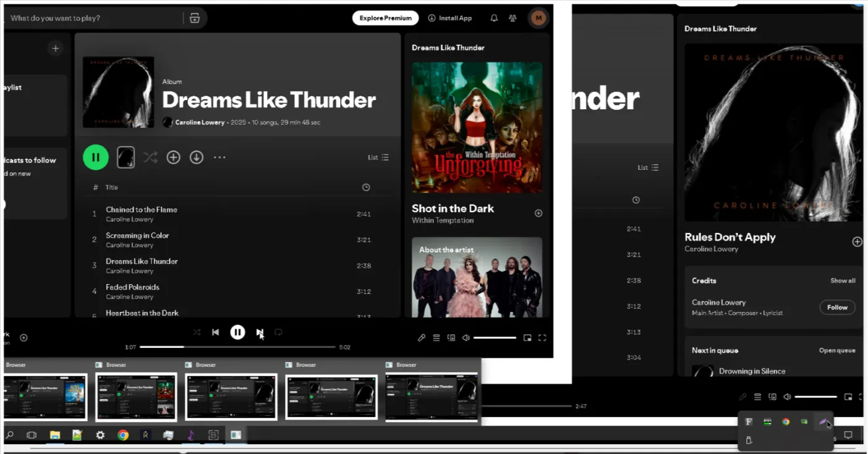Click The Unforgiving album artwork
868x454 pixels.
pyautogui.click(x=477, y=128)
